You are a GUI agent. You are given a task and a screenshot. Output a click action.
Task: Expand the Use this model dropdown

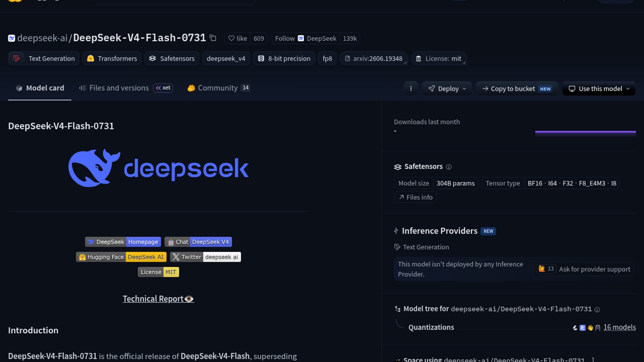[599, 88]
